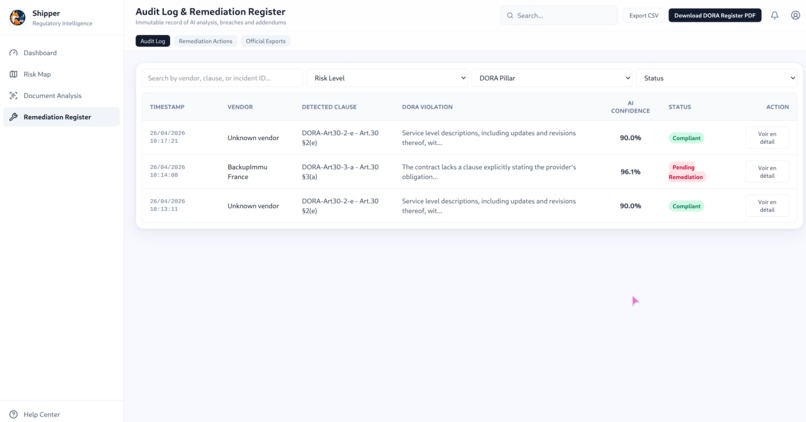The width and height of the screenshot is (806, 422).
Task: Open notifications bell icon
Action: (x=774, y=15)
